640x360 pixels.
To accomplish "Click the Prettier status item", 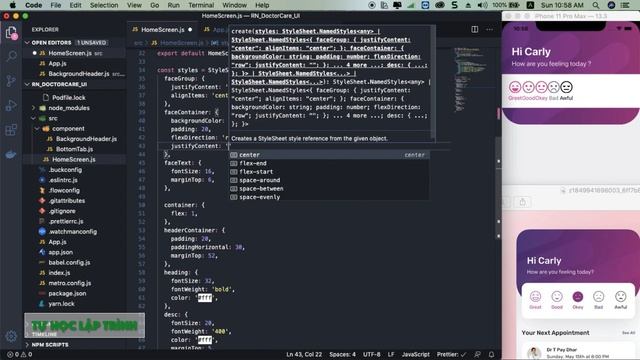I will coord(451,354).
